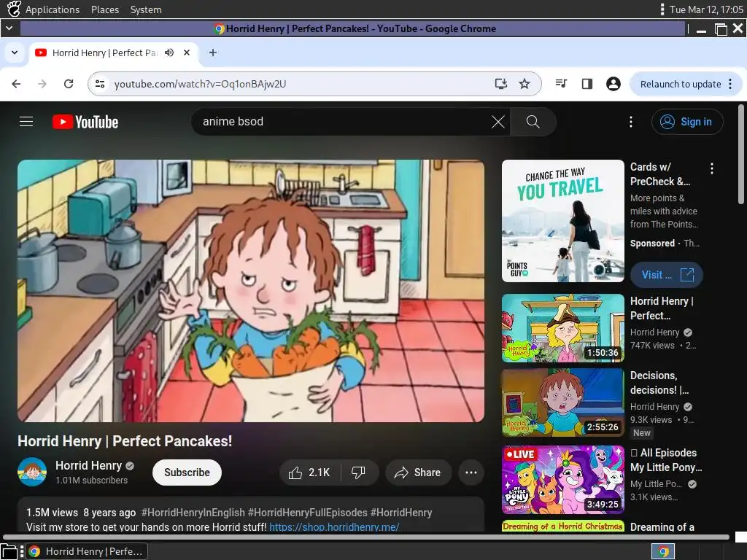Image resolution: width=747 pixels, height=560 pixels.
Task: Open Chrome profile avatar
Action: (x=613, y=84)
